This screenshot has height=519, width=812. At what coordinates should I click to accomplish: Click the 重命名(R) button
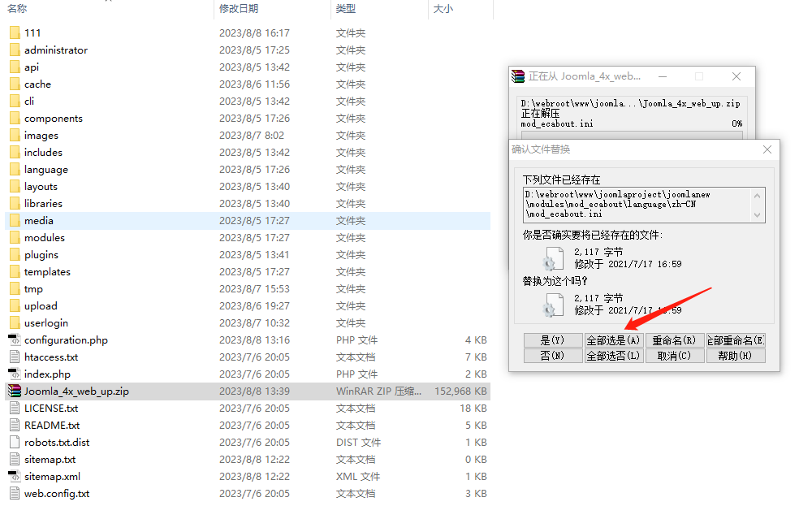674,341
